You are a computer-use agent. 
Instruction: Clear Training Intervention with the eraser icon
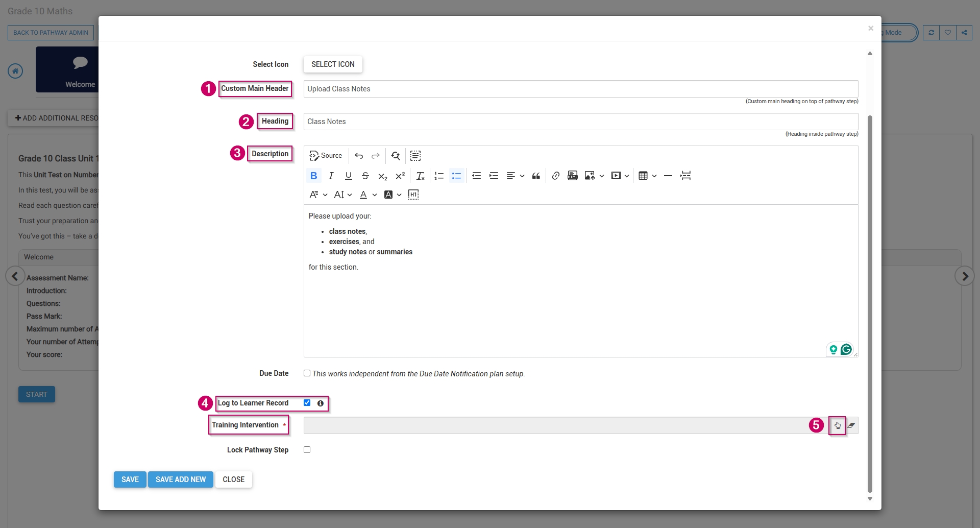[x=851, y=425]
